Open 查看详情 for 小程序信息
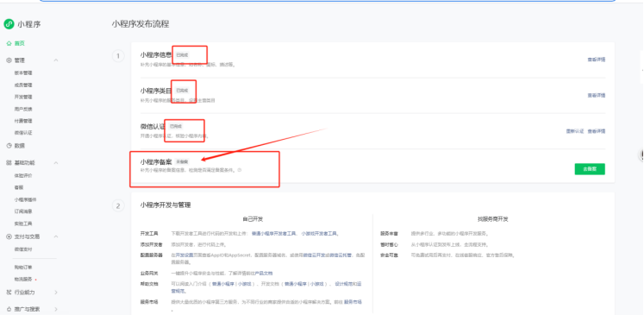Image resolution: width=644 pixels, height=315 pixels. click(596, 60)
